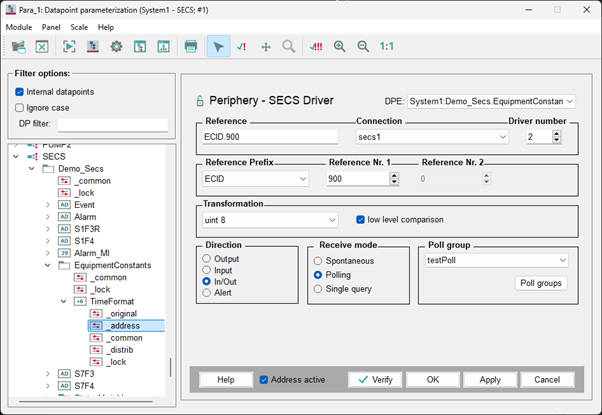The width and height of the screenshot is (602, 415).
Task: Select the Polling receive mode
Action: 318,274
